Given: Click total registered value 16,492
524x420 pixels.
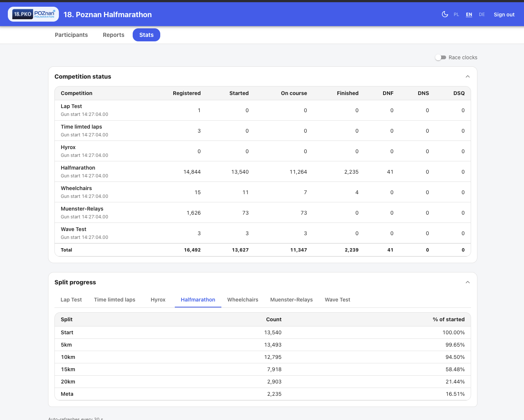Looking at the screenshot, I should 192,250.
